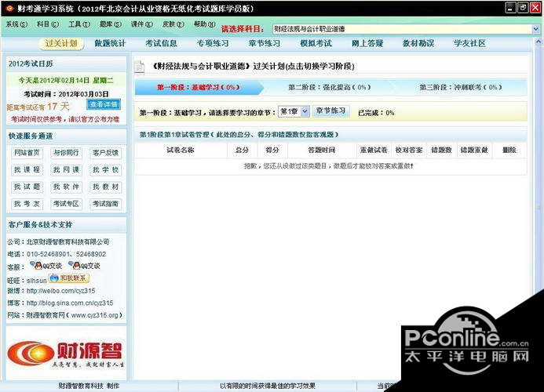Switch to the 过关计划 tab
The image size is (544, 392).
pos(61,44)
